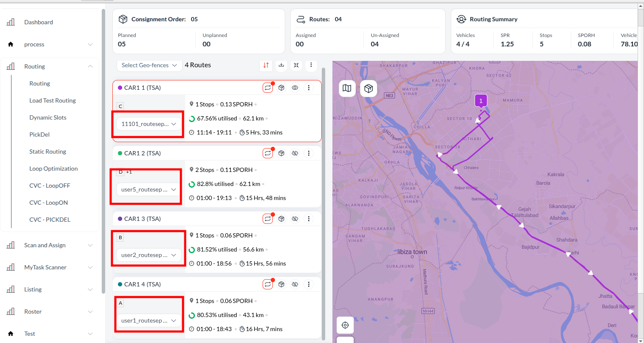Click the locate-me icon on the map

click(345, 325)
